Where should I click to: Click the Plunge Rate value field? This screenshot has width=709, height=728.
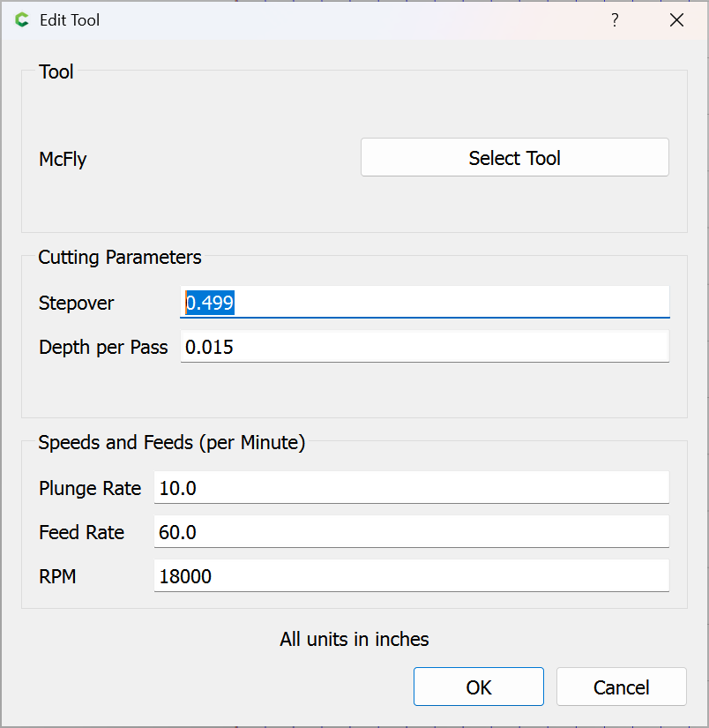pyautogui.click(x=410, y=488)
